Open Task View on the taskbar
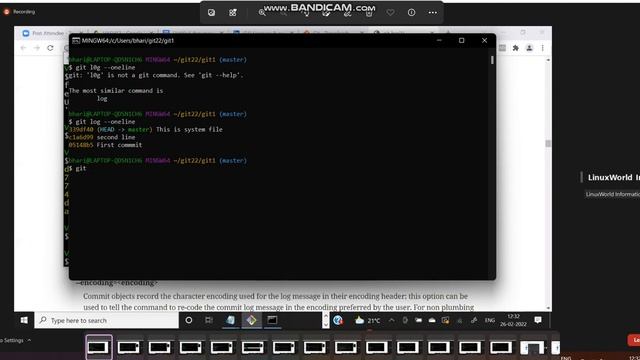 209,320
